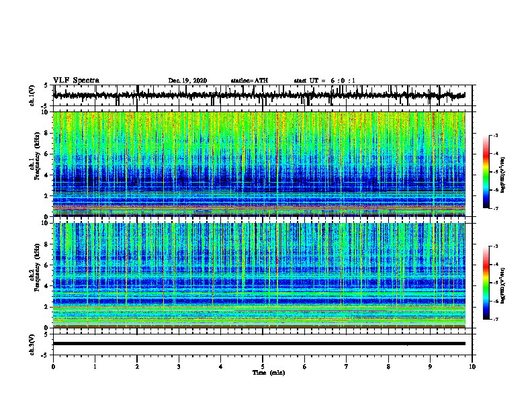This screenshot has height=411, width=532.
Task: Click the "-5" volt tick of ch.1 waveform
Action: point(45,106)
